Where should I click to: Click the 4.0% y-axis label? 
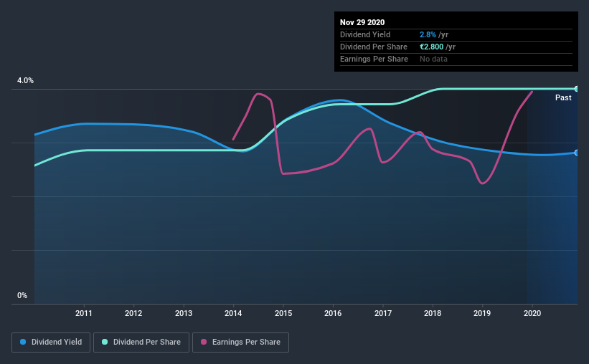pos(25,81)
